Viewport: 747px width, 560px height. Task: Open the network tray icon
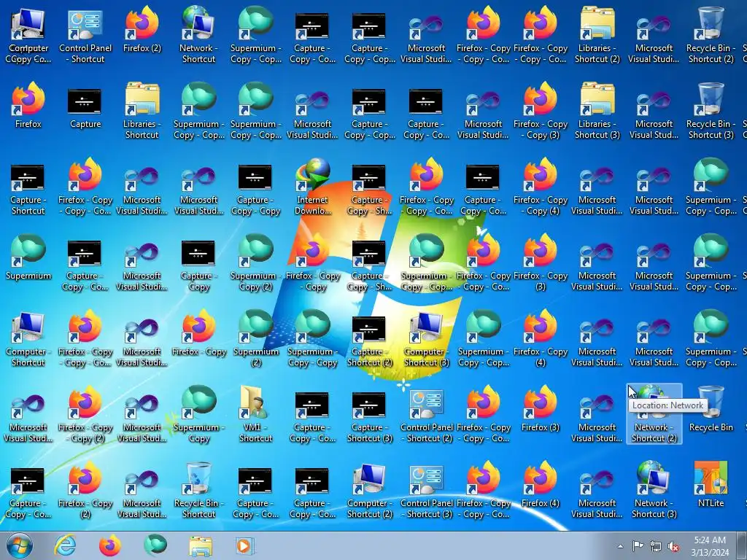coord(656,546)
